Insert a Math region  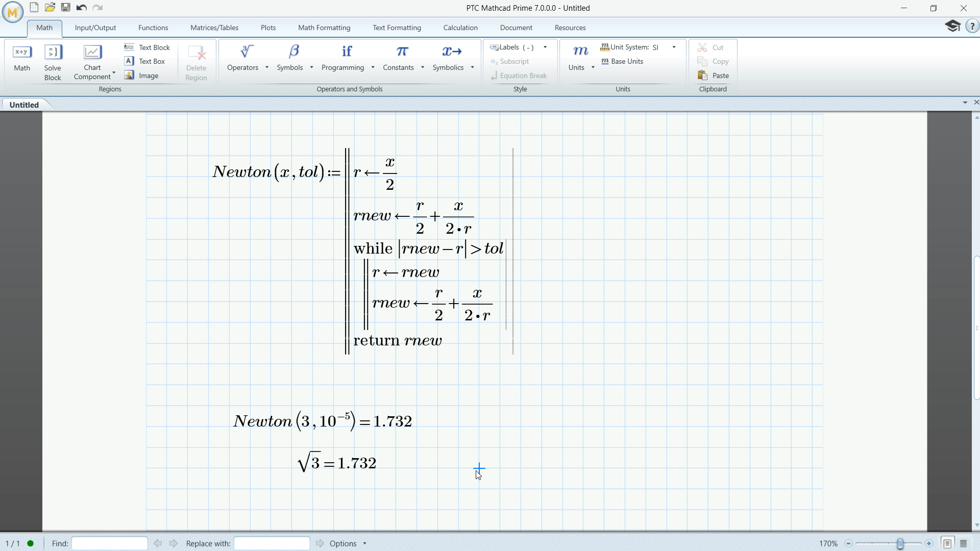click(x=22, y=58)
